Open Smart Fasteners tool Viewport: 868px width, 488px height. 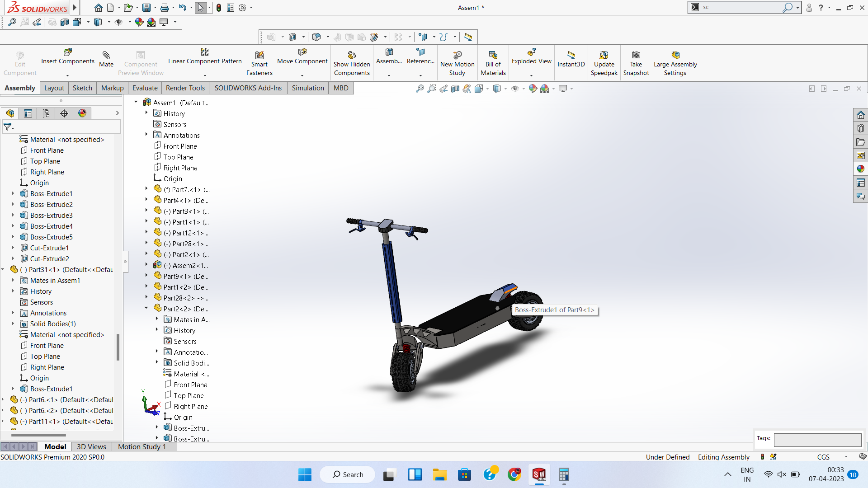coord(259,56)
